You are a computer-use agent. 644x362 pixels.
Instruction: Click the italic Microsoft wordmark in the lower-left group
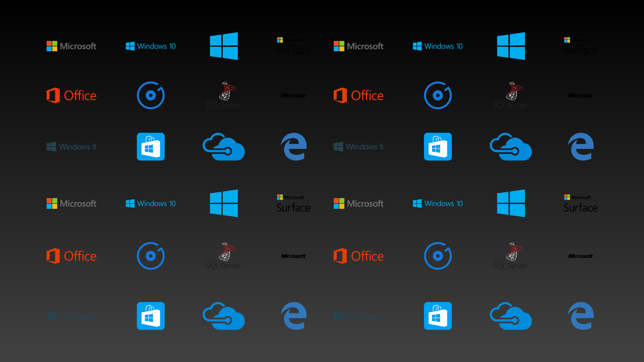[293, 256]
